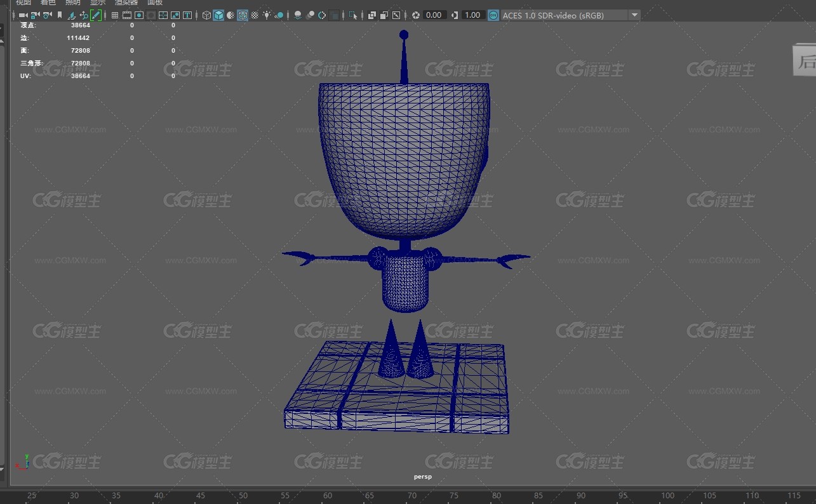816x504 pixels.
Task: Click the XYZ view axis indicator
Action: tap(24, 461)
